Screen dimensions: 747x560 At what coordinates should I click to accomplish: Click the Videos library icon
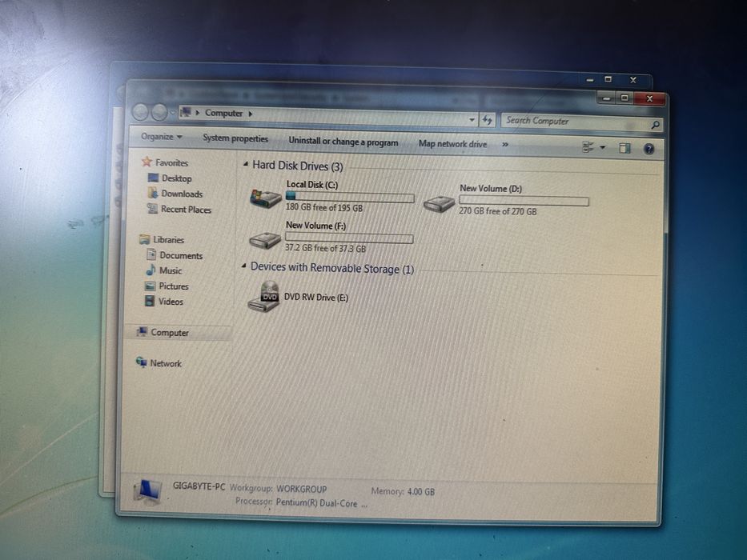(x=150, y=301)
